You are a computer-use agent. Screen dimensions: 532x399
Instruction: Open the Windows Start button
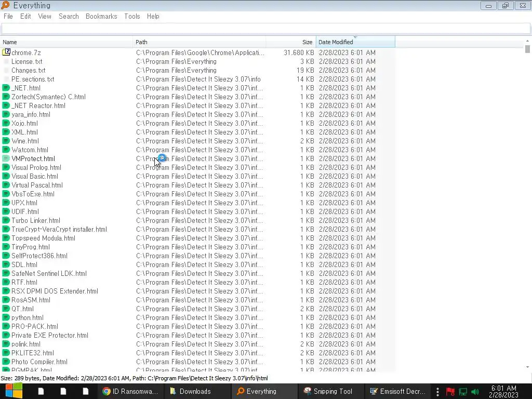[x=14, y=391]
